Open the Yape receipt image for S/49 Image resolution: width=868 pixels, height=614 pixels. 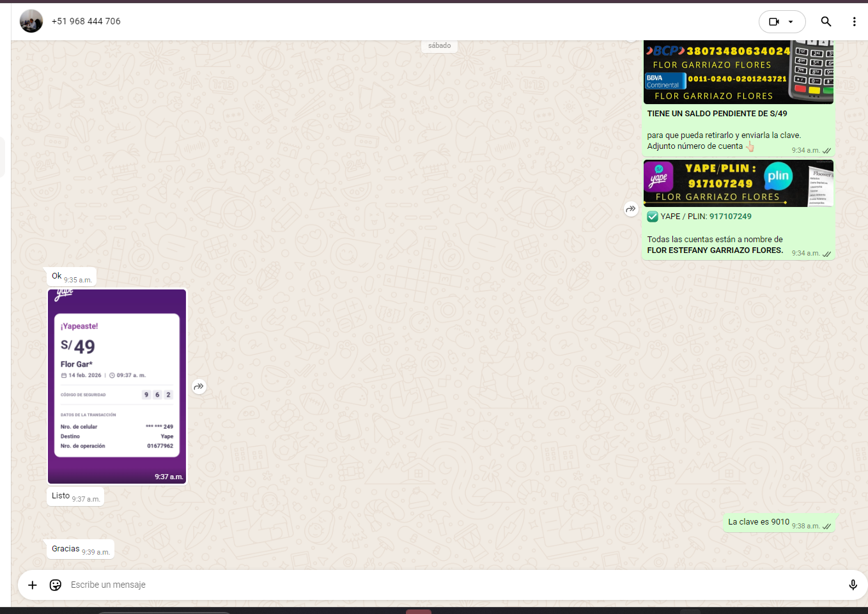tap(117, 385)
